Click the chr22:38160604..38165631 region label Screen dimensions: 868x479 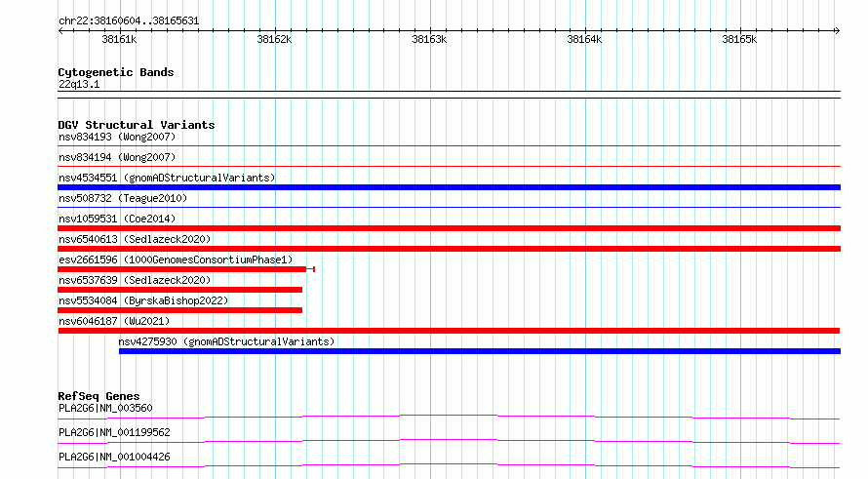(129, 20)
